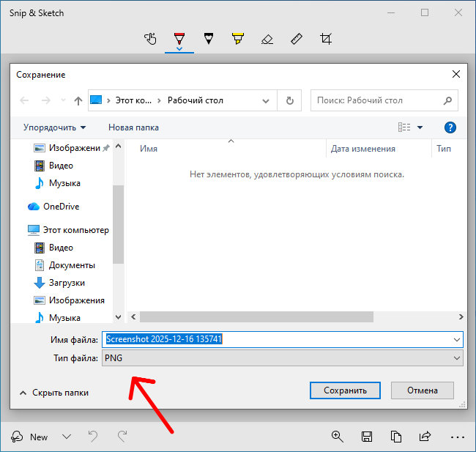This screenshot has width=476, height=452.
Task: Open the Help question mark button
Action: (x=450, y=127)
